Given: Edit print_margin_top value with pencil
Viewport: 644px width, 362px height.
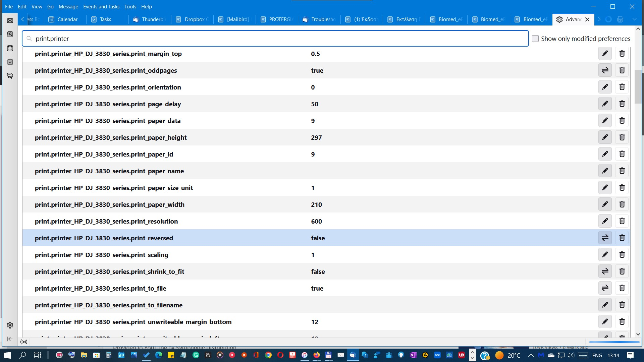Looking at the screenshot, I should pos(605,54).
